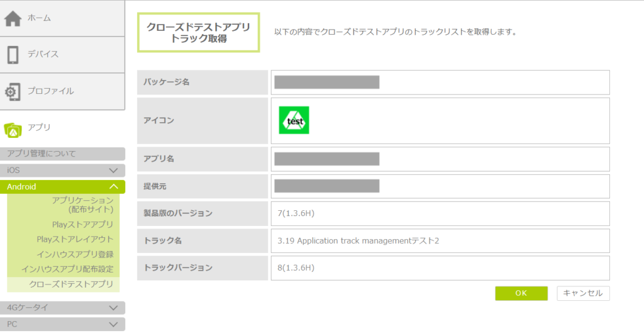Click the Profile gear icon

13,91
